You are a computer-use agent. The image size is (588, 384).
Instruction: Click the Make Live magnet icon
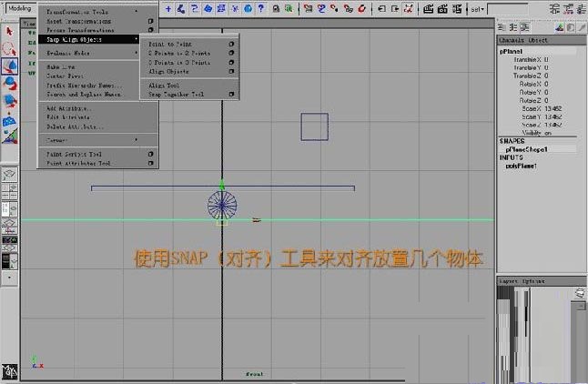(x=362, y=8)
